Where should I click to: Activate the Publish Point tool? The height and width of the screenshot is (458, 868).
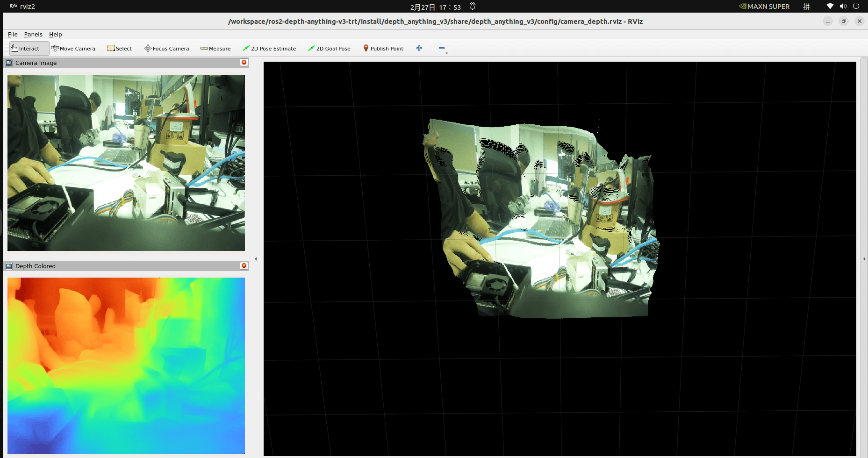383,48
